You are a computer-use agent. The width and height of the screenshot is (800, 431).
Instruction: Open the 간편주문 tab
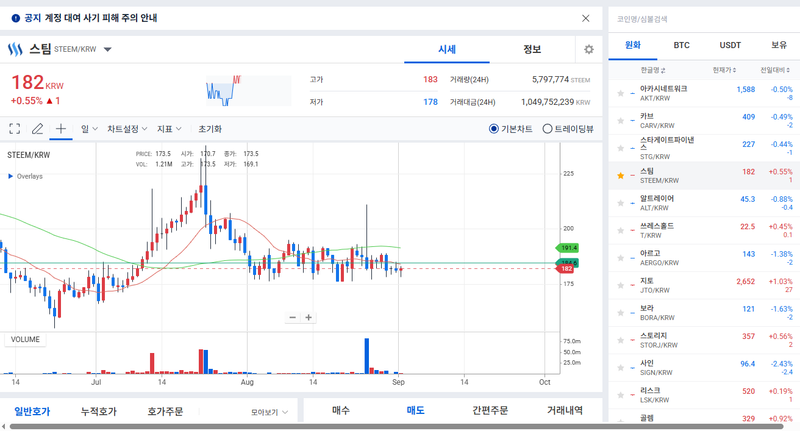coord(490,410)
